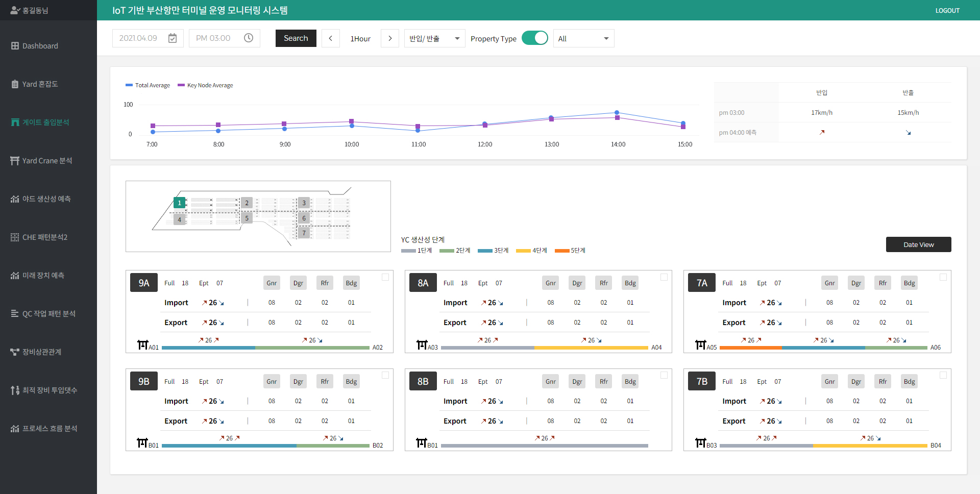Check the 8B panel checkbox
The image size is (980, 494).
pos(664,375)
